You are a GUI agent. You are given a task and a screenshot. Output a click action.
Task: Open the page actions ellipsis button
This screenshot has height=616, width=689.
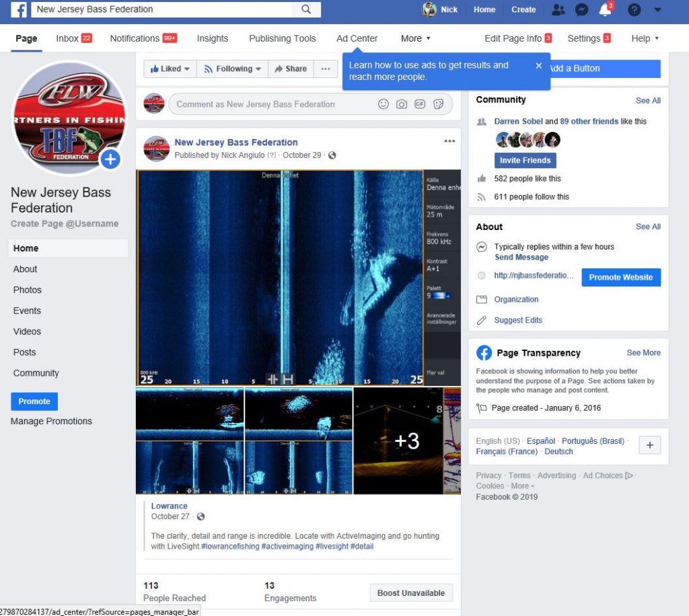[x=326, y=69]
